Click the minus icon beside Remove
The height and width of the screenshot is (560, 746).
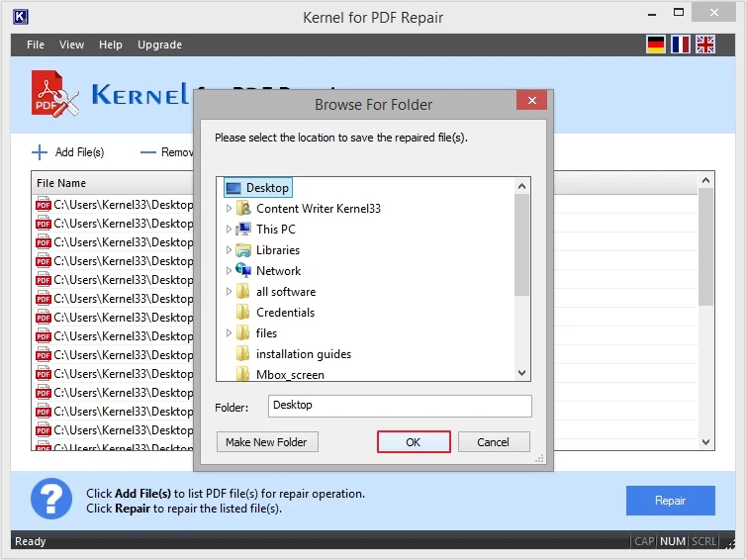pos(148,152)
